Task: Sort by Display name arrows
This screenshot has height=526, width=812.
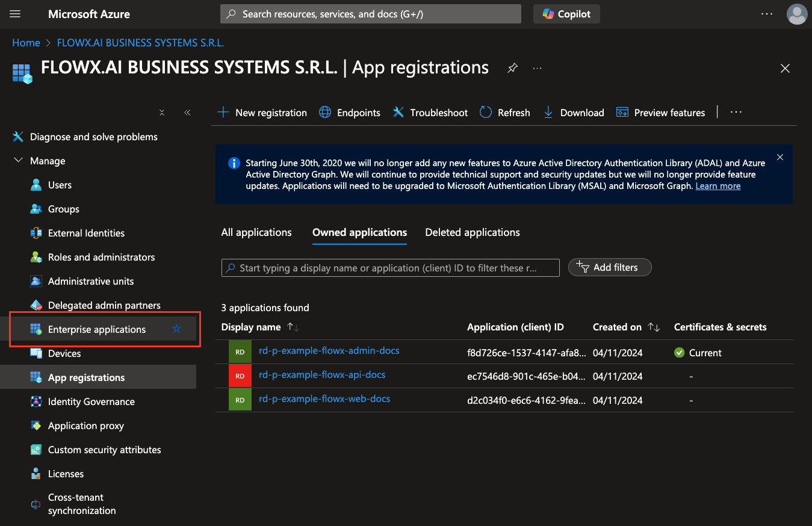Action: pyautogui.click(x=293, y=327)
